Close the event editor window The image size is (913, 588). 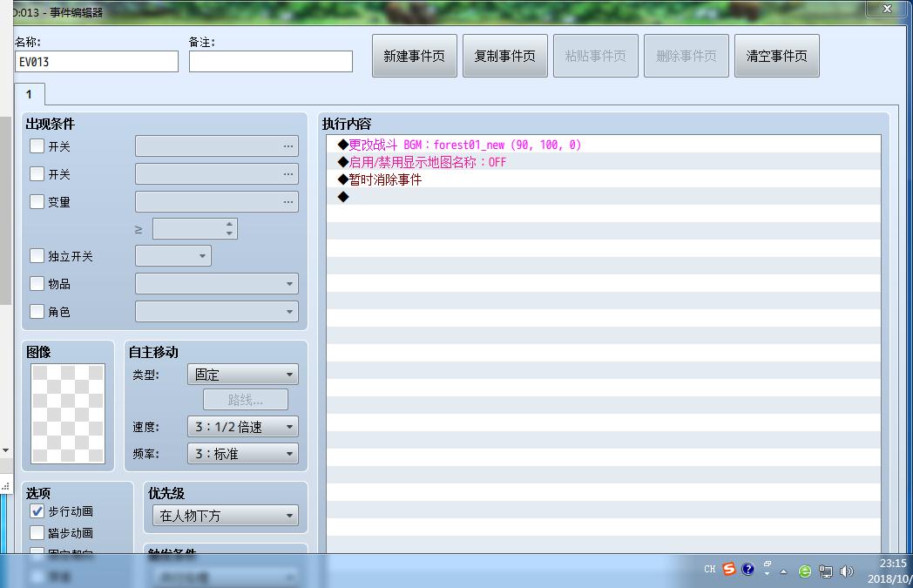tap(887, 8)
